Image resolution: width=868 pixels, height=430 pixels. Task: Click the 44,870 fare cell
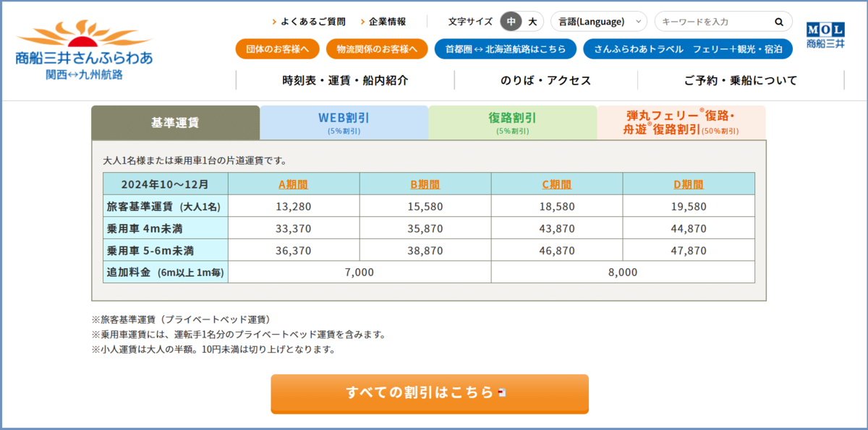[x=688, y=228]
